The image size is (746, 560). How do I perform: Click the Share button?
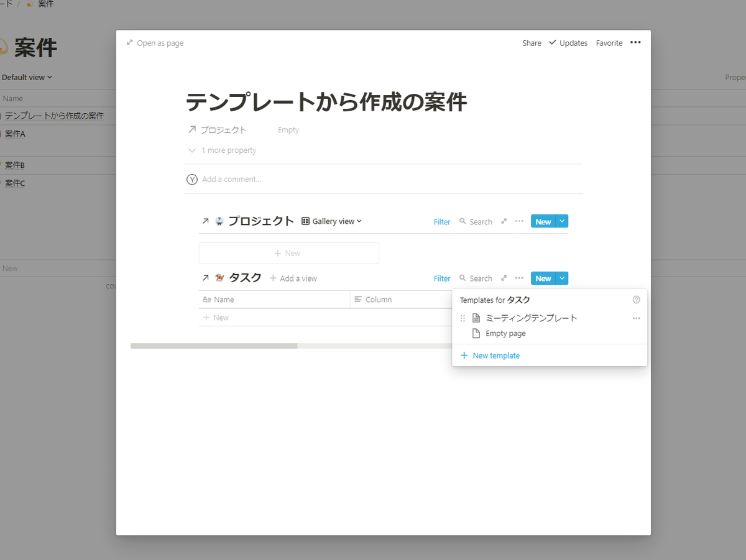point(532,43)
